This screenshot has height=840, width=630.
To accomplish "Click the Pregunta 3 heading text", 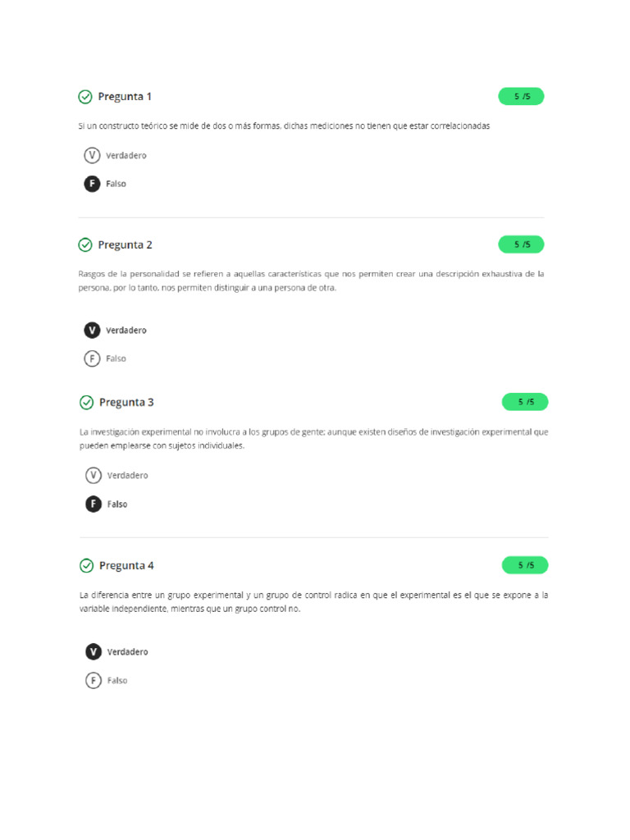I will point(126,402).
